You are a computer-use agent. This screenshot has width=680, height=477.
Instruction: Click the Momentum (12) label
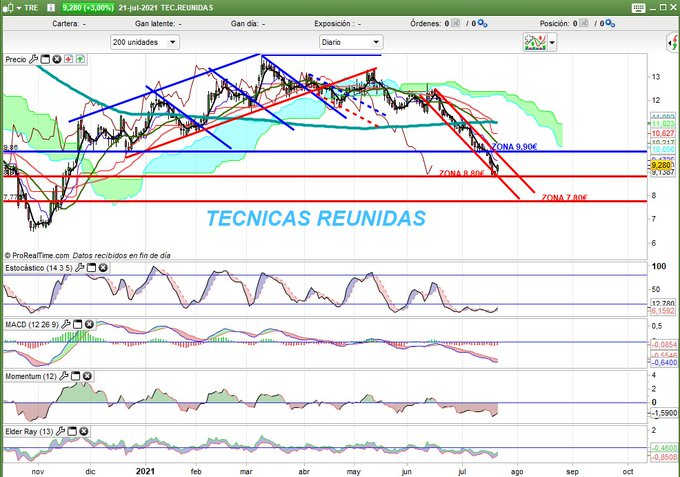click(31, 376)
